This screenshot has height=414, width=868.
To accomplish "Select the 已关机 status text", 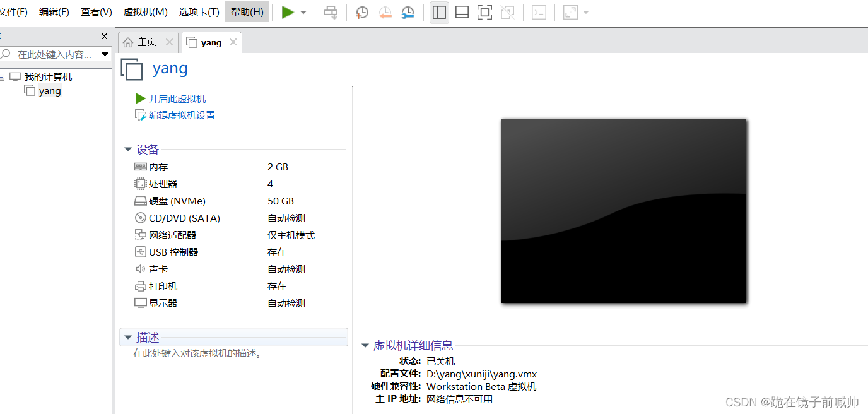I will [440, 361].
